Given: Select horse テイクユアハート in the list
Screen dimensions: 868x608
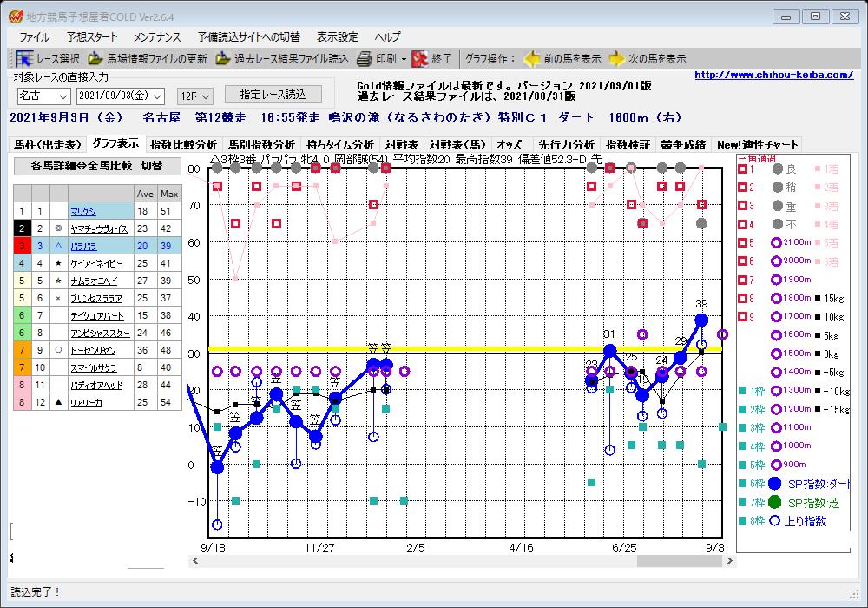Looking at the screenshot, I should tap(97, 315).
